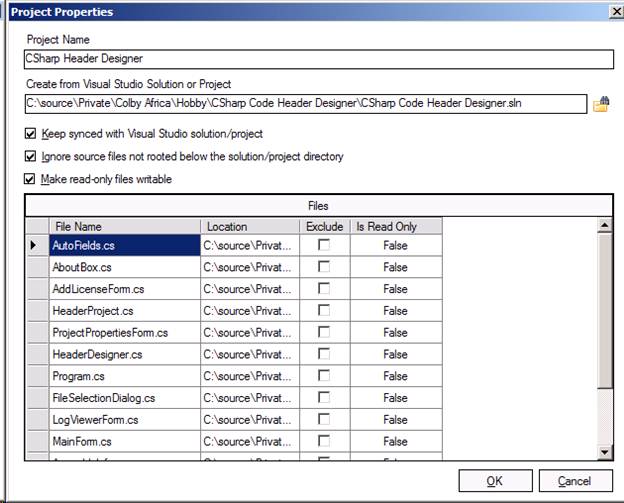The width and height of the screenshot is (624, 503).
Task: Click the False value for HeaderDesigner.cs
Action: tap(396, 354)
